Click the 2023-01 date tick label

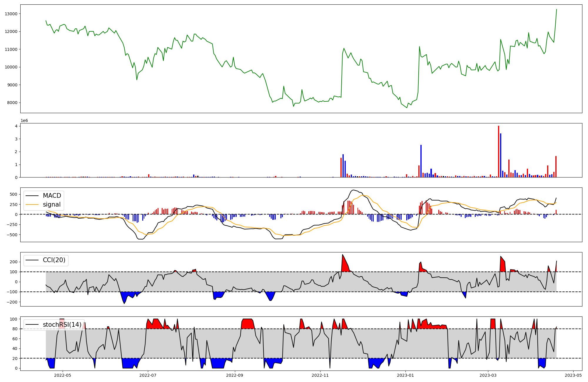405,375
